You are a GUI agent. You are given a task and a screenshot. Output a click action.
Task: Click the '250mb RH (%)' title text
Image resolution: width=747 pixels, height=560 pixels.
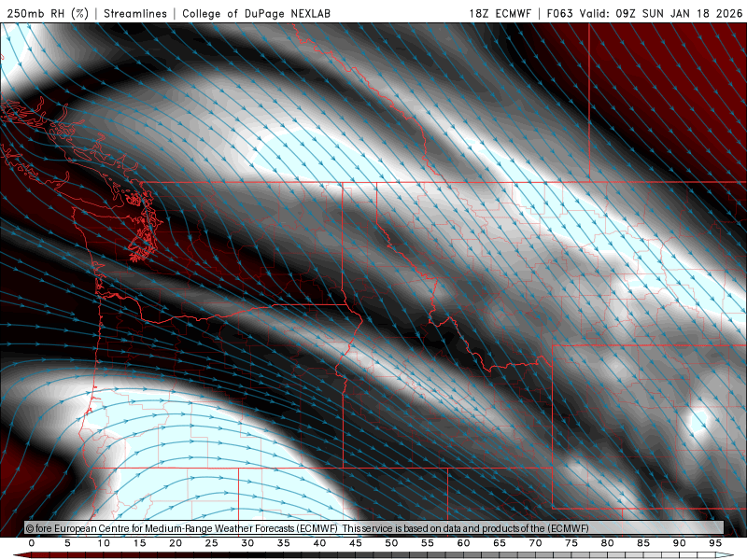point(48,13)
